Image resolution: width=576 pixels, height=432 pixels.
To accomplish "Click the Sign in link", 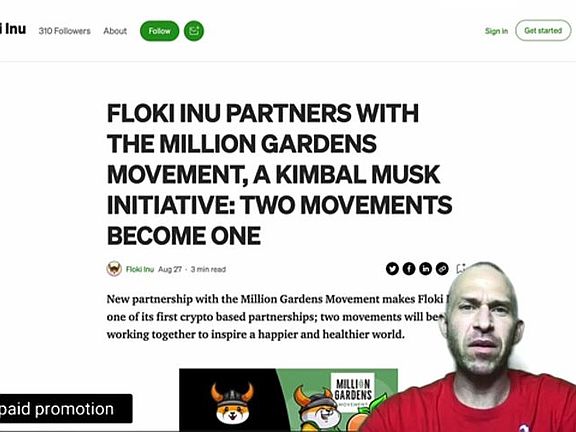I will [x=496, y=31].
